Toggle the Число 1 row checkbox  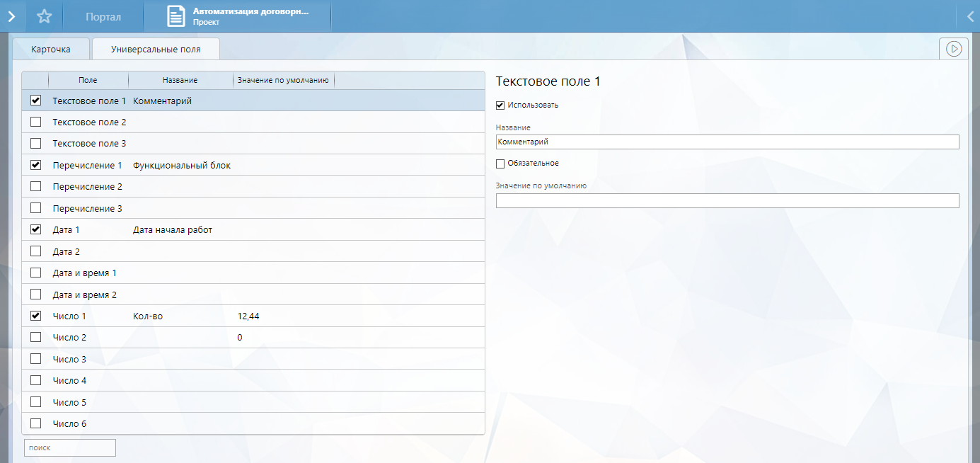pos(35,316)
